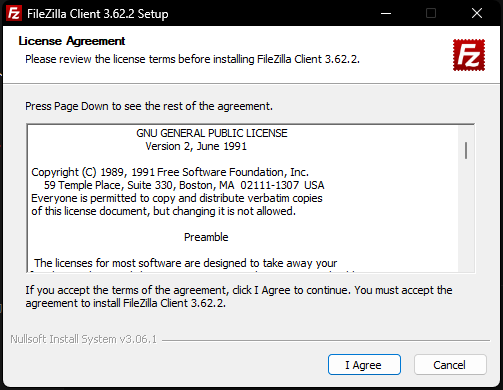The height and width of the screenshot is (390, 503).
Task: Cancel the FileZilla installation
Action: click(x=450, y=365)
